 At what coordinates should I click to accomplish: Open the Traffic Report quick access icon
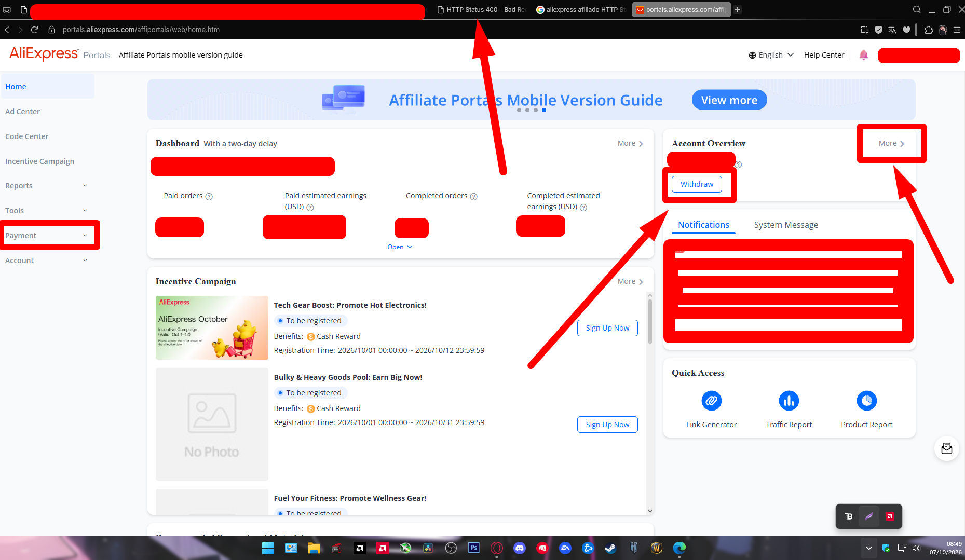[789, 401]
